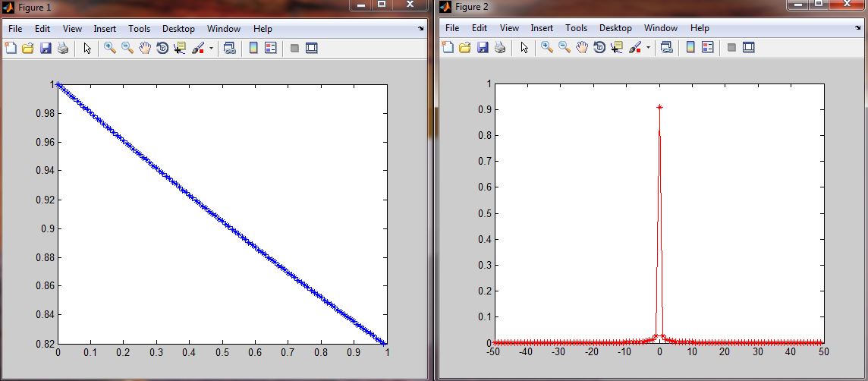Expand Brush tool color dropdown in Figure 1
This screenshot has height=381, width=868.
211,48
